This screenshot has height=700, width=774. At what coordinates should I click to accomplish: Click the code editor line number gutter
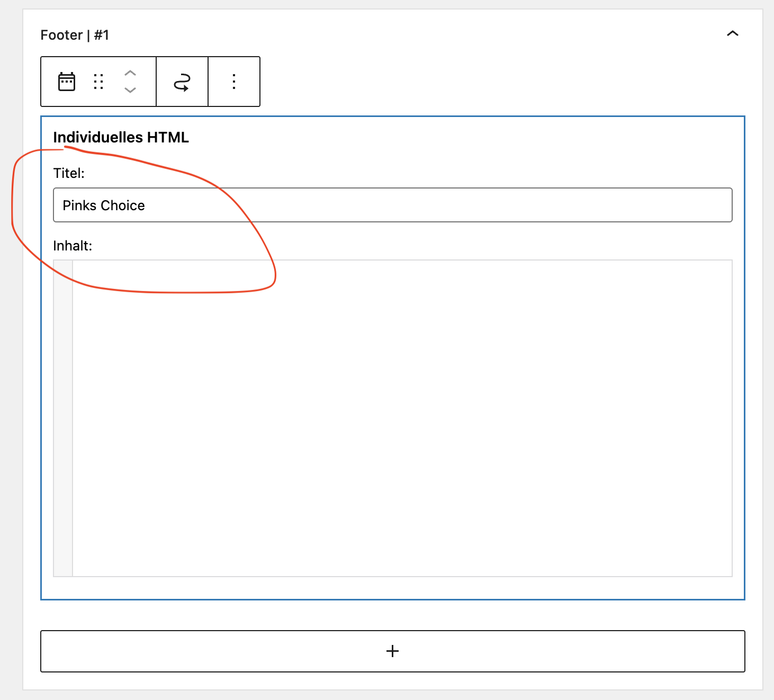[x=63, y=418]
